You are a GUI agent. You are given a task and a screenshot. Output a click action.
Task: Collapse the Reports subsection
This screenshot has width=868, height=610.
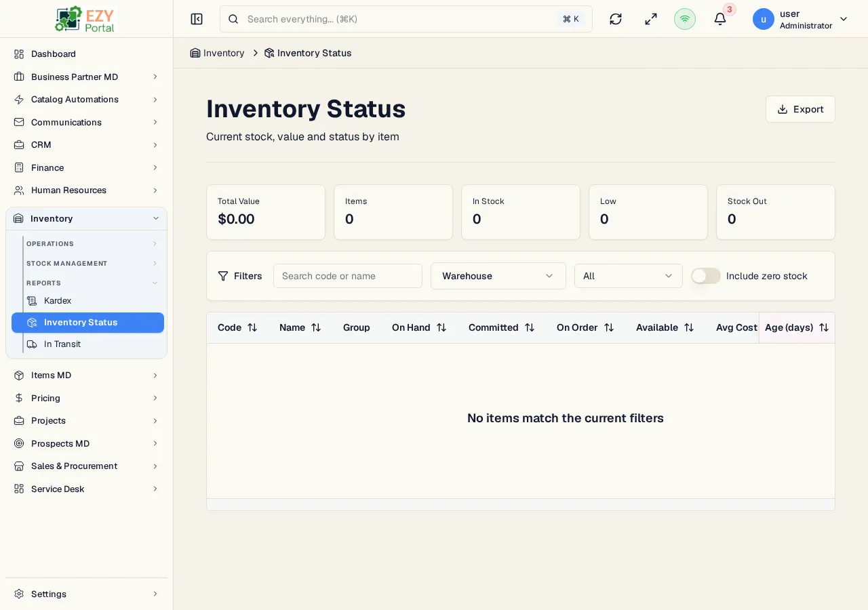(x=92, y=283)
